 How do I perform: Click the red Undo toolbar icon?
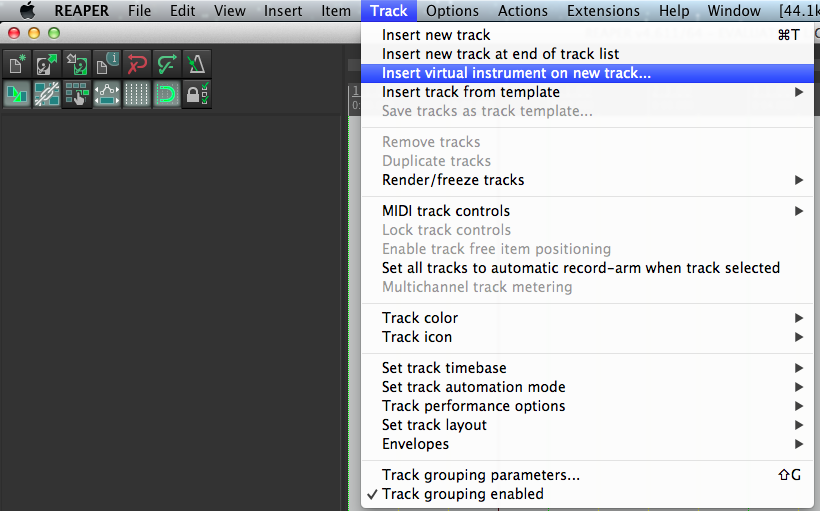tap(137, 64)
